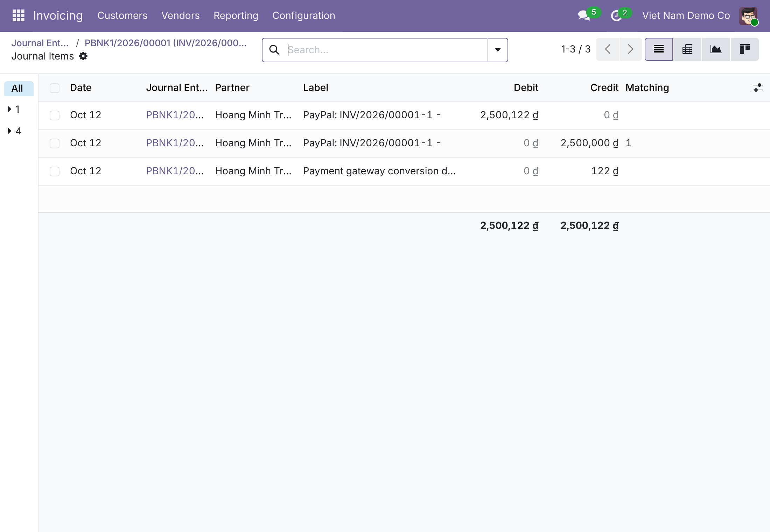Open PBNK1 link in Payment gateway row
770x532 pixels.
pos(175,171)
